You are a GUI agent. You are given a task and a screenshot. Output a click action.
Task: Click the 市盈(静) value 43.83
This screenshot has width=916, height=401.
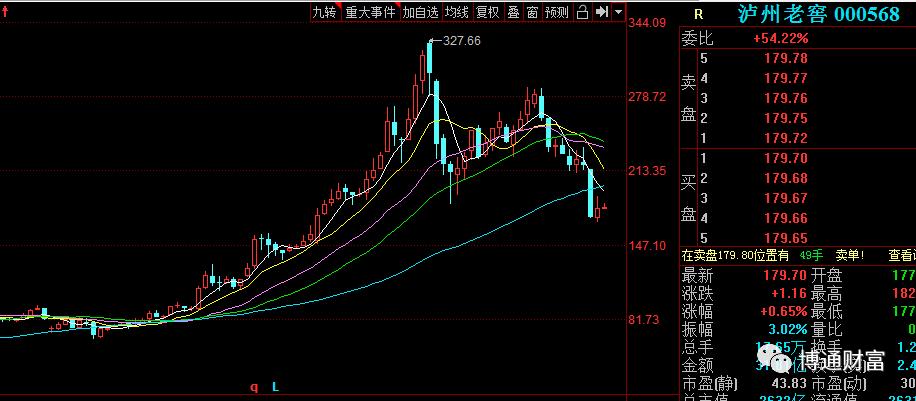point(789,384)
